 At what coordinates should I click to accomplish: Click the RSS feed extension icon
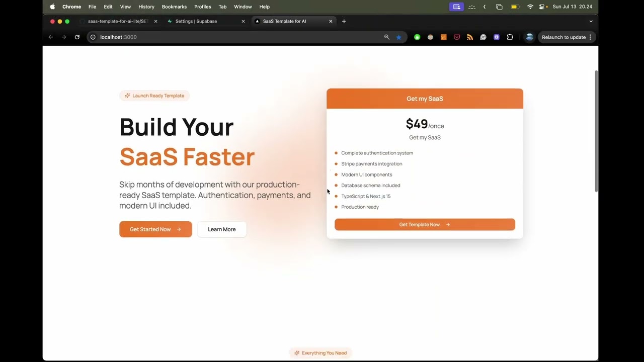[x=470, y=37]
